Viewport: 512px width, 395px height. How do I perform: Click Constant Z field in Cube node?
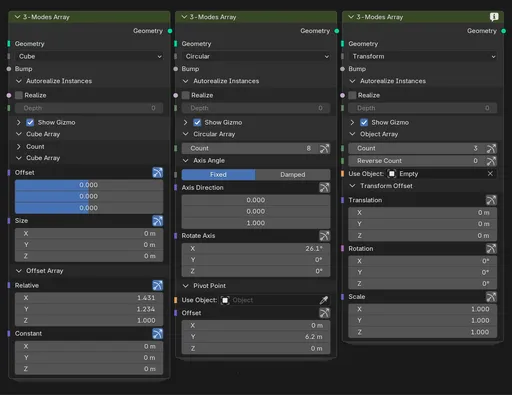point(89,369)
